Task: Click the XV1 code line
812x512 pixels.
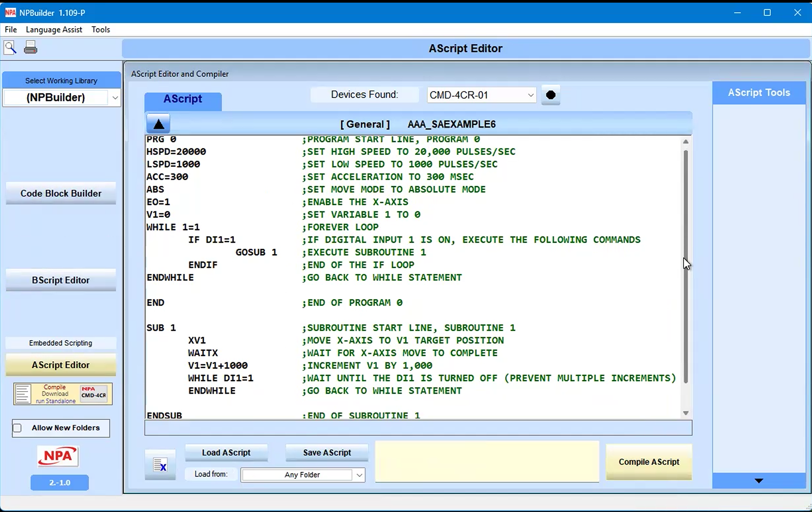Action: tap(197, 340)
